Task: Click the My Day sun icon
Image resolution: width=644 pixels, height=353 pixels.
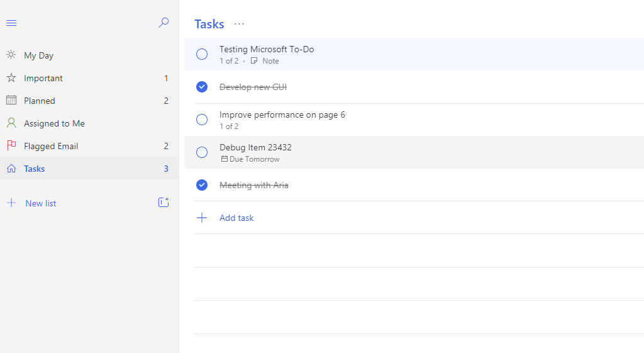Action: (x=11, y=55)
